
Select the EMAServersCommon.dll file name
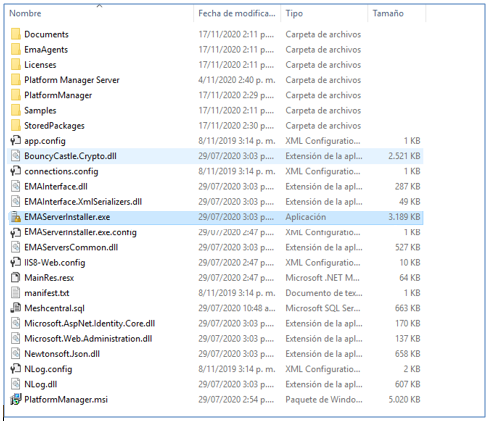pos(71,247)
